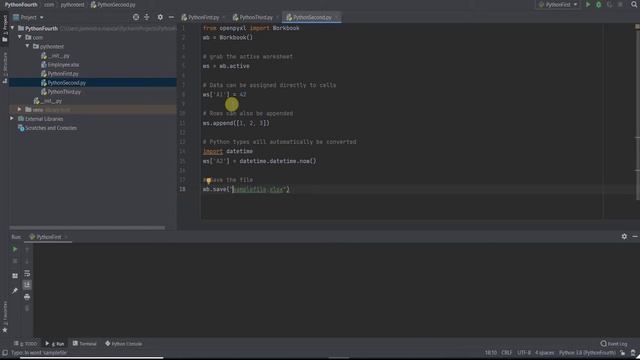Image resolution: width=640 pixels, height=360 pixels.
Task: Open the TODO tool window
Action: click(x=26, y=344)
